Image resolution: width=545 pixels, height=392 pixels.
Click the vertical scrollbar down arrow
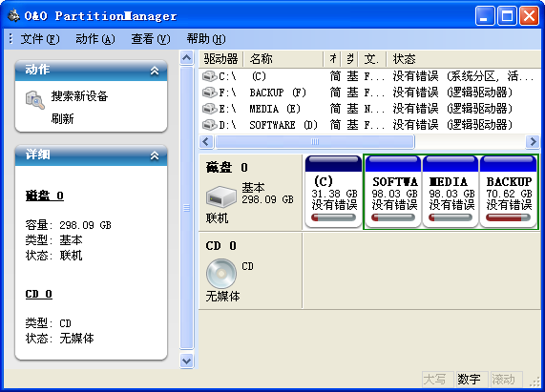pyautogui.click(x=187, y=361)
